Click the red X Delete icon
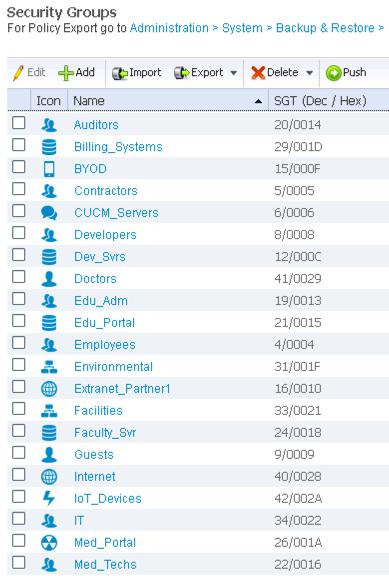 258,73
